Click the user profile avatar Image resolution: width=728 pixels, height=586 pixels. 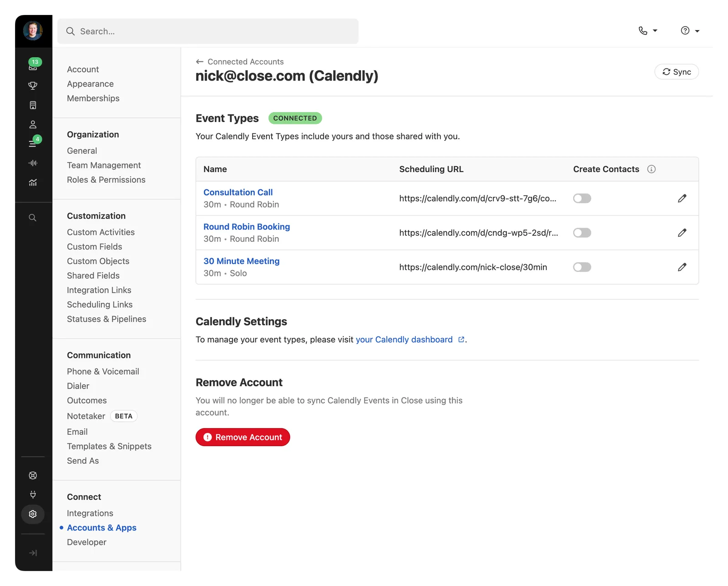[33, 31]
